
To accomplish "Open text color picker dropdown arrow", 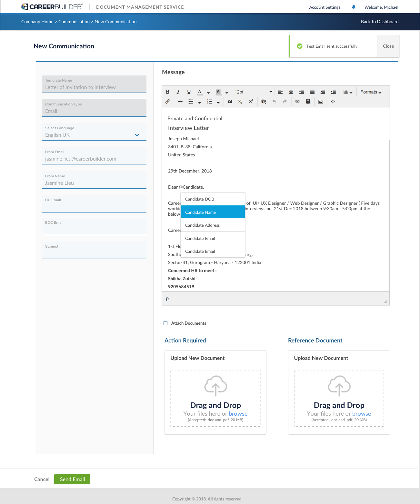I will (208, 93).
